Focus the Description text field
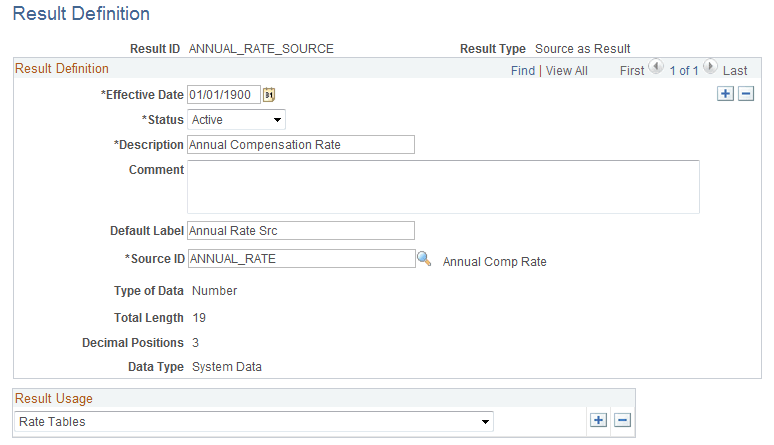774x445 pixels. click(301, 145)
